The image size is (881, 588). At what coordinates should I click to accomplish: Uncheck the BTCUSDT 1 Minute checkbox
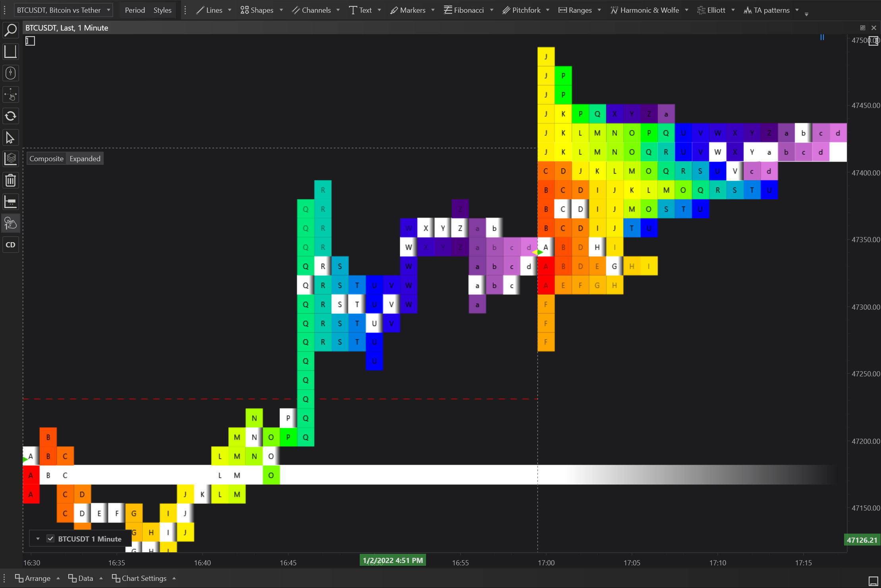coord(50,539)
